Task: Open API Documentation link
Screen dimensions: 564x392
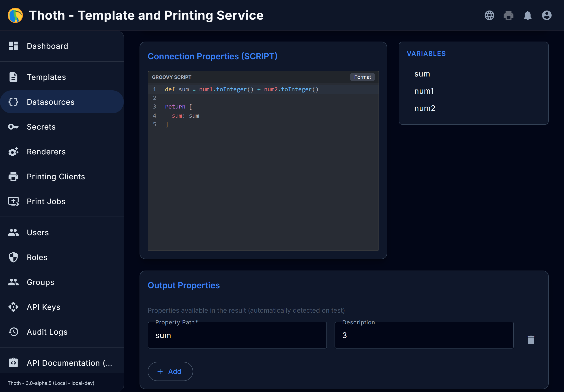Action: pyautogui.click(x=62, y=363)
